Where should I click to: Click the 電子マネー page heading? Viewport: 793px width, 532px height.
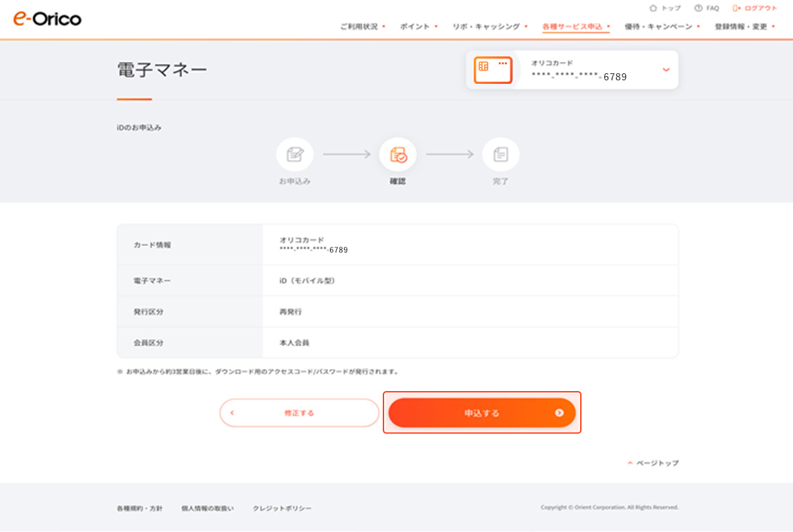[x=162, y=70]
